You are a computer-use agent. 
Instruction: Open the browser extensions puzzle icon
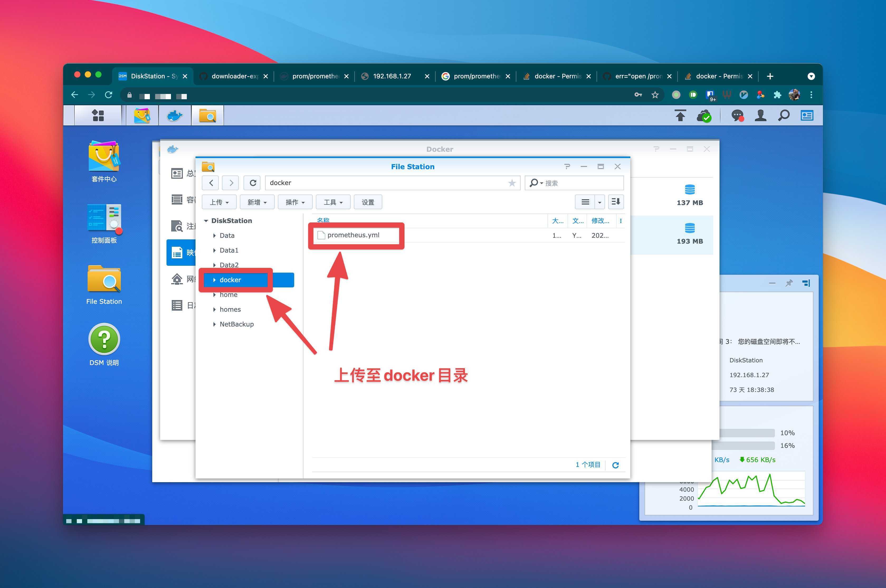click(x=777, y=95)
